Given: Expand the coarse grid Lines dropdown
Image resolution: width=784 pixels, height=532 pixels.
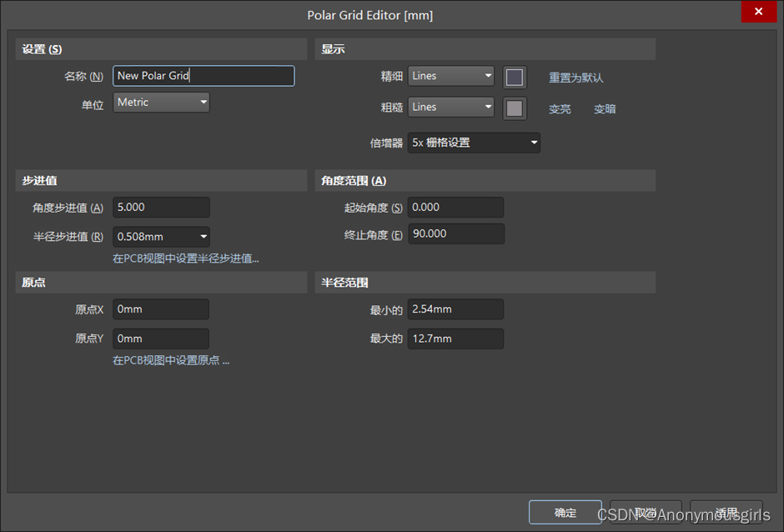Looking at the screenshot, I should pyautogui.click(x=451, y=108).
